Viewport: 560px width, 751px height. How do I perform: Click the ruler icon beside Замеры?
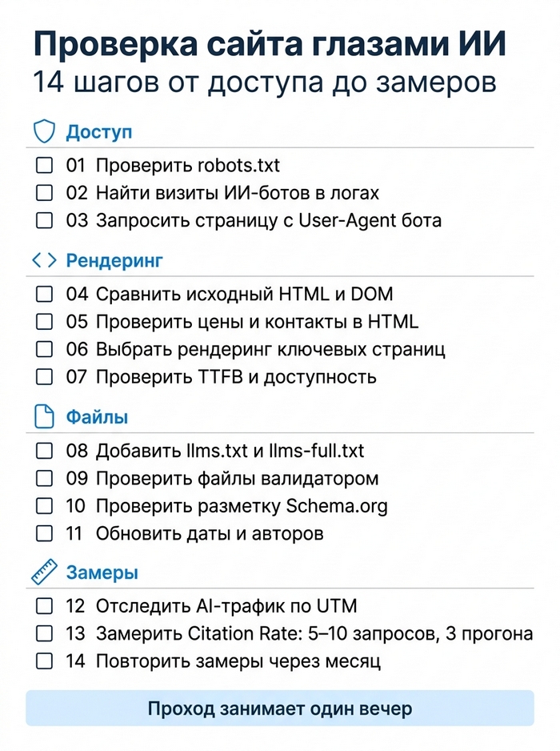44,572
